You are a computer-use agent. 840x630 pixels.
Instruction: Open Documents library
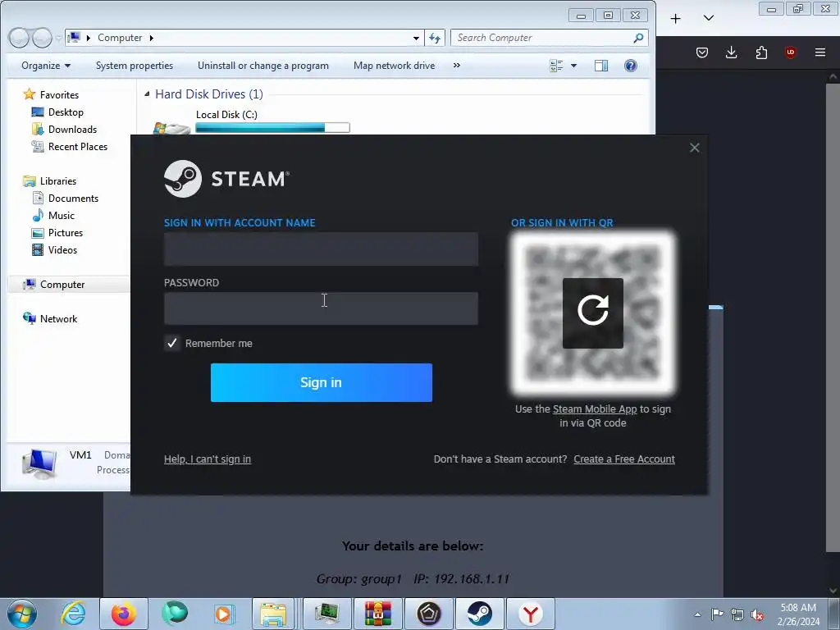pyautogui.click(x=73, y=199)
